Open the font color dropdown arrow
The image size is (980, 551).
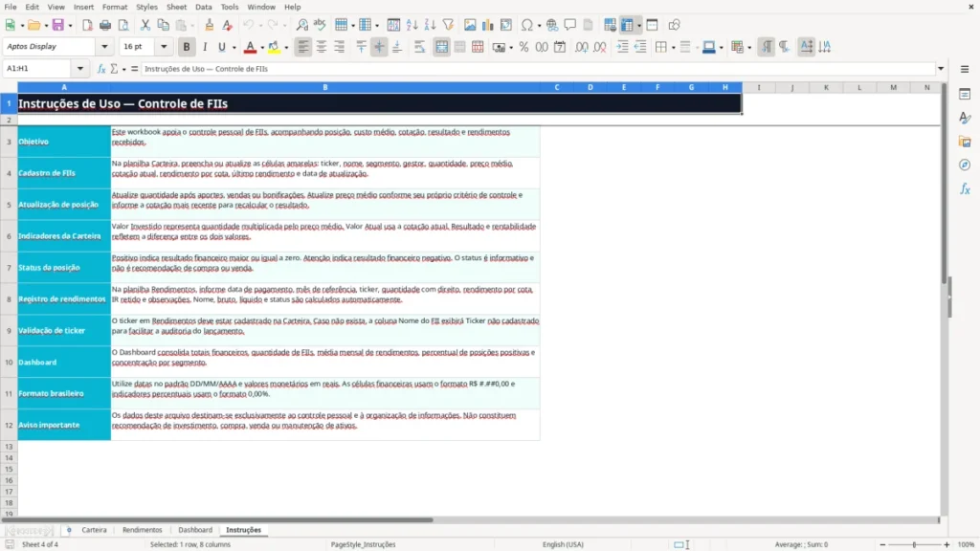[262, 48]
